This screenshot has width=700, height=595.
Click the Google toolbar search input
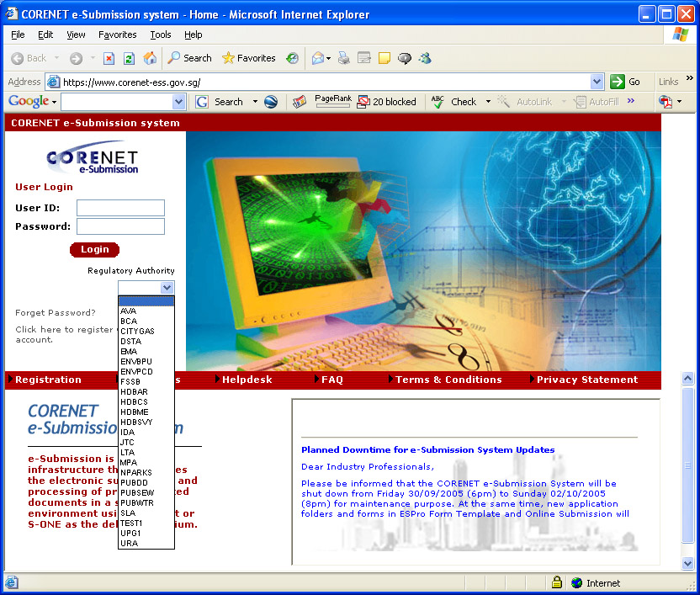117,102
